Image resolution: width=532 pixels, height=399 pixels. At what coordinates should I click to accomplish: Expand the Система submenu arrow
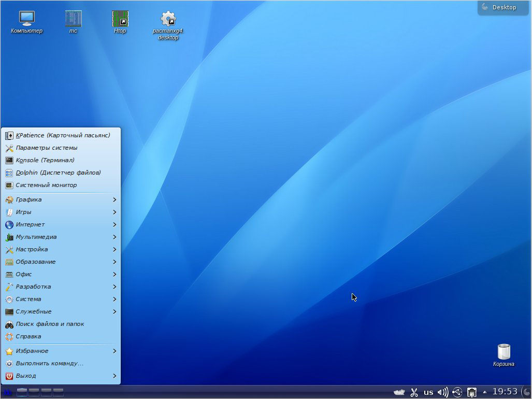click(x=114, y=300)
